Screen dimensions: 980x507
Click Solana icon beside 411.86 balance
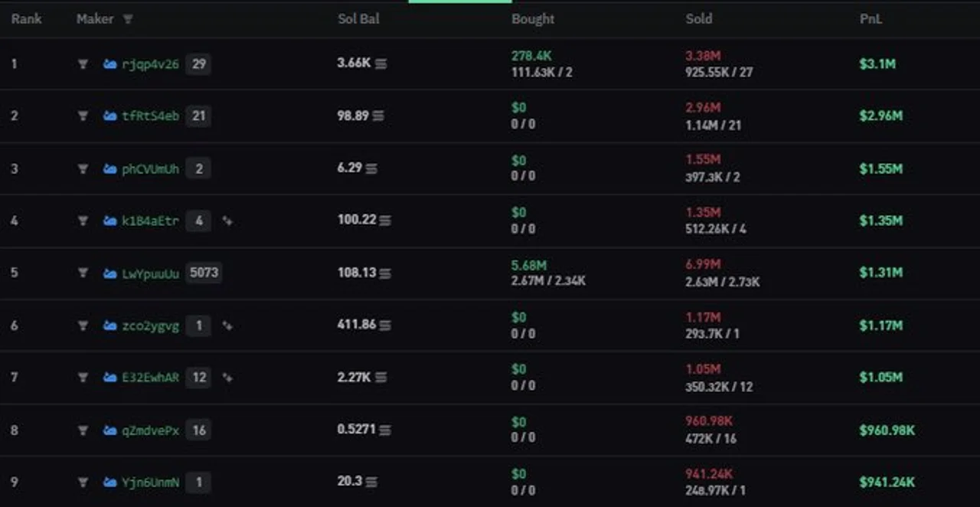coord(385,325)
